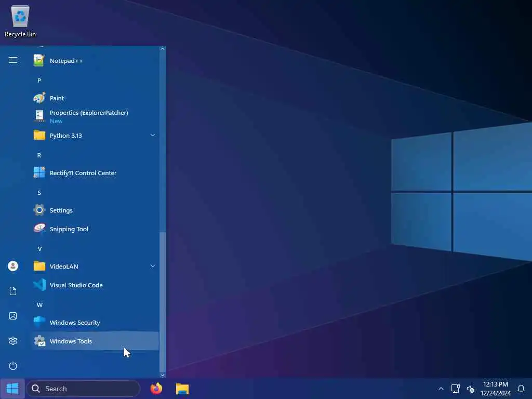Image resolution: width=532 pixels, height=399 pixels.
Task: Launch Snipping Tool icon
Action: (x=39, y=229)
